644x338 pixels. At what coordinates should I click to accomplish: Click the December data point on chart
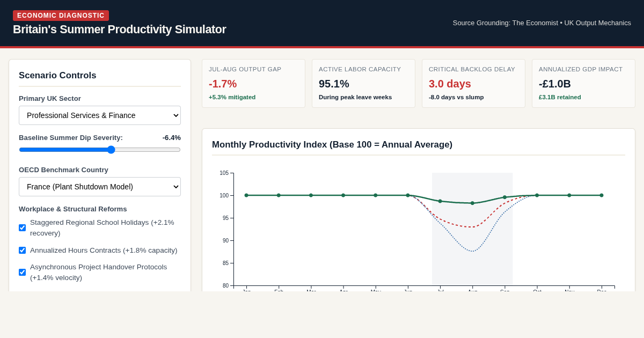coord(602,195)
